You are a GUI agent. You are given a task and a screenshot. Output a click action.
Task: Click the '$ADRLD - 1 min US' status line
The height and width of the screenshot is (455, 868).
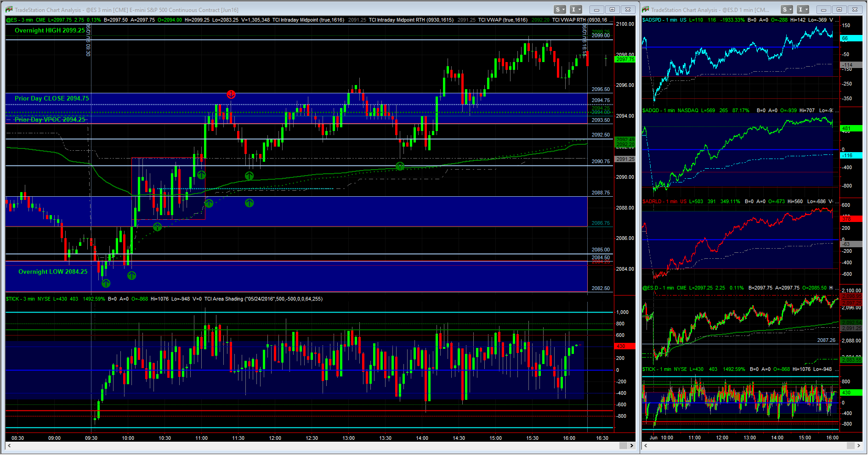[664, 201]
